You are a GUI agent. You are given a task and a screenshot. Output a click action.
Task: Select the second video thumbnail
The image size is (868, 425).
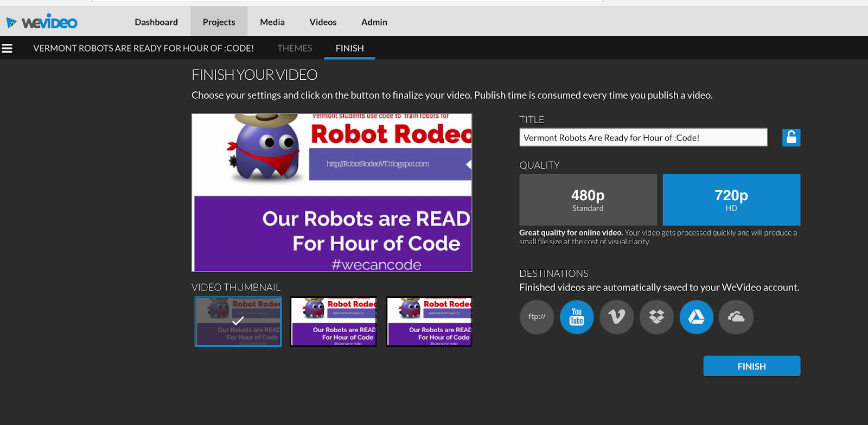[334, 321]
